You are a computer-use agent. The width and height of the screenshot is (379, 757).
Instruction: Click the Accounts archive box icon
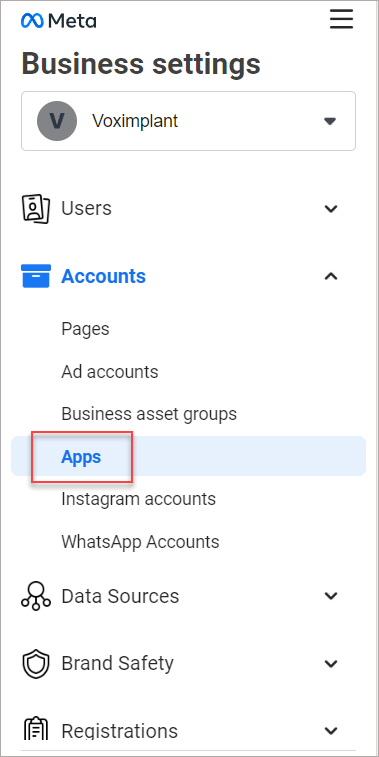[36, 276]
